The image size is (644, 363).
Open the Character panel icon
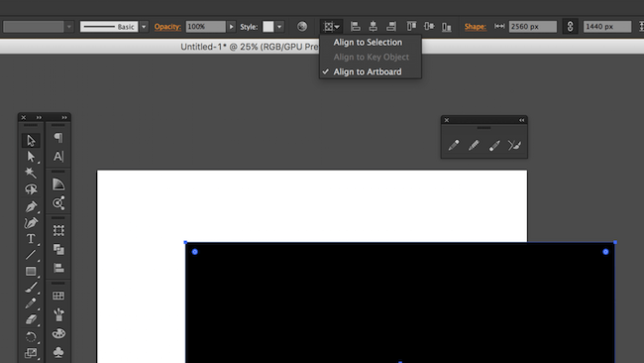coord(58,157)
